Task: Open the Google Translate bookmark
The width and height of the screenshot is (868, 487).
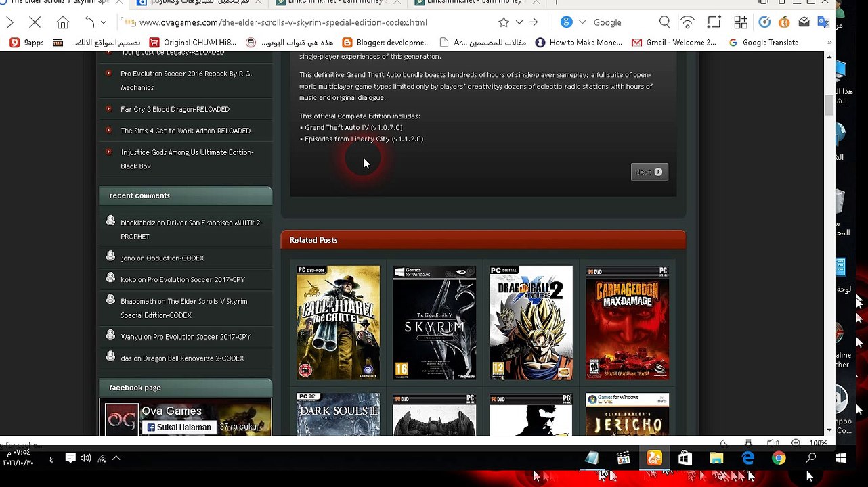Action: coord(763,42)
